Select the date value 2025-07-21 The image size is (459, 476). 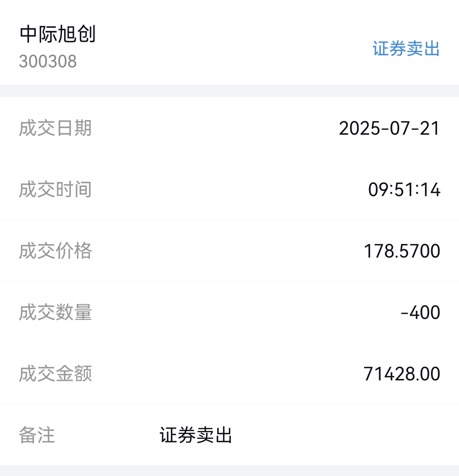tap(389, 128)
